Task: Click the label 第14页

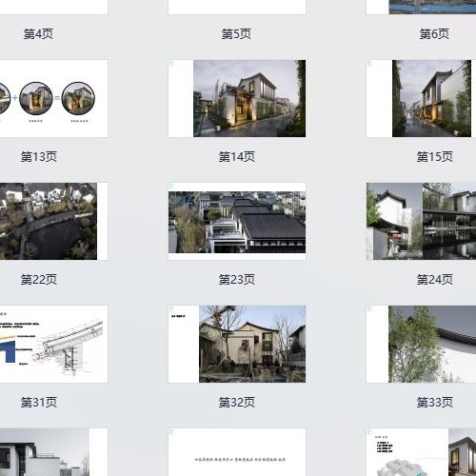Action: click(x=237, y=157)
